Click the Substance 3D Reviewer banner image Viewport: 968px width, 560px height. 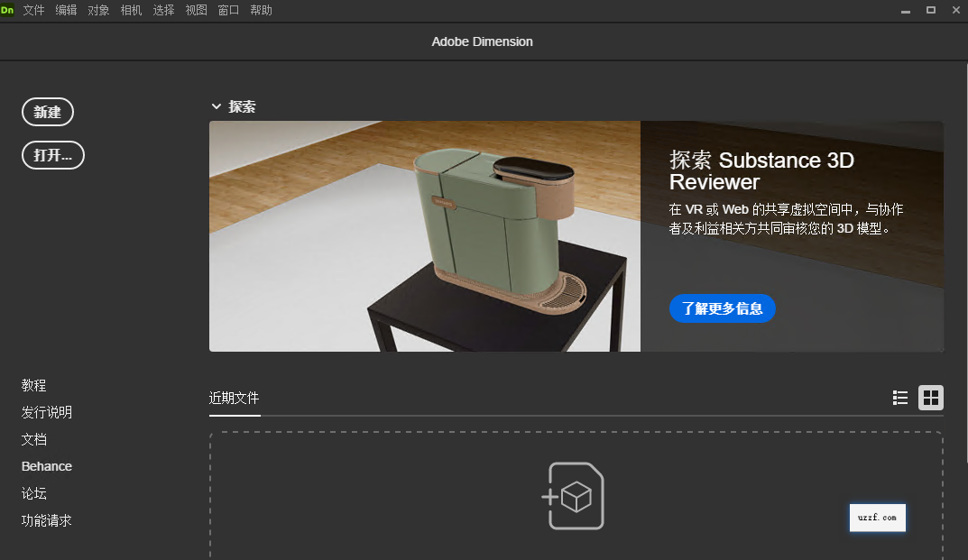[424, 235]
